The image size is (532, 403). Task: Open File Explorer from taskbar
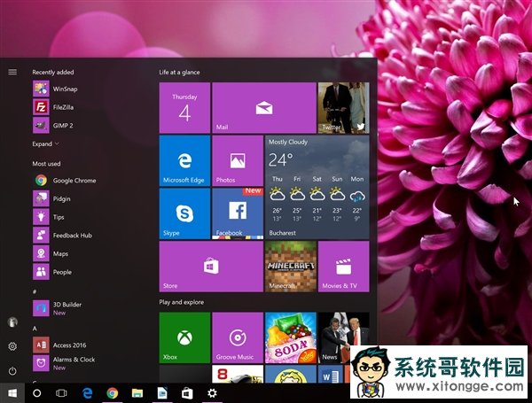click(x=137, y=393)
